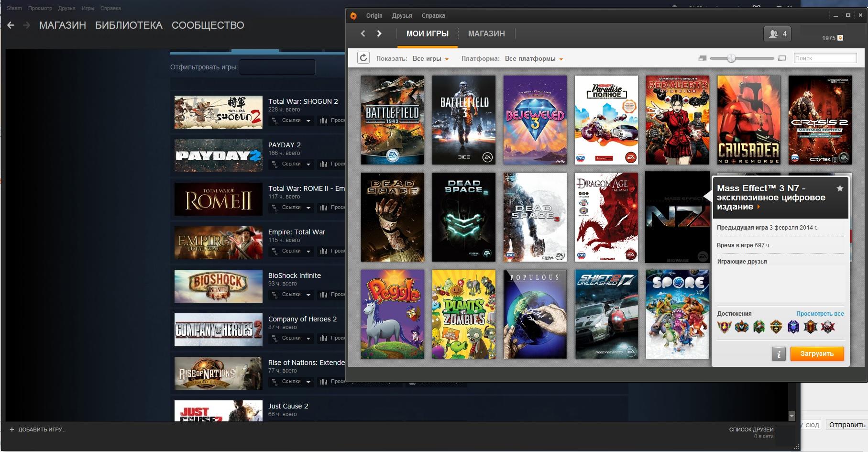Open Steam СООБЩЕСТВО section
The height and width of the screenshot is (452, 868).
point(208,25)
